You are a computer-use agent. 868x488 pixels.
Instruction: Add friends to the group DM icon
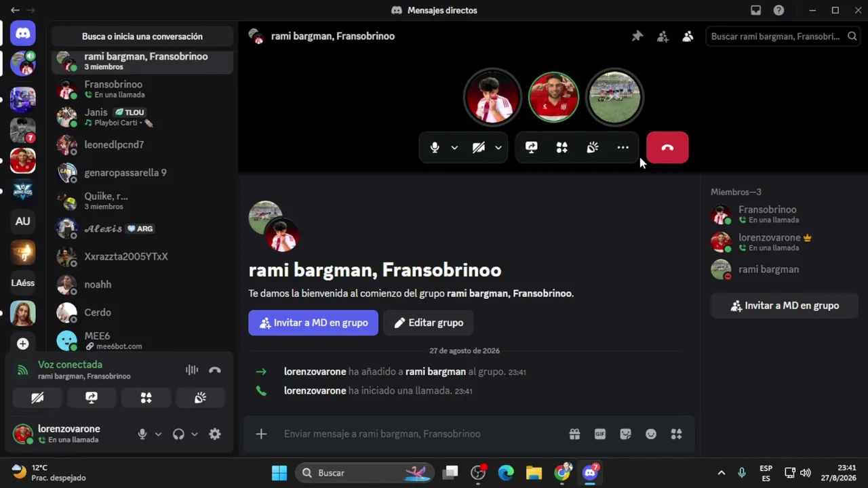coord(663,37)
